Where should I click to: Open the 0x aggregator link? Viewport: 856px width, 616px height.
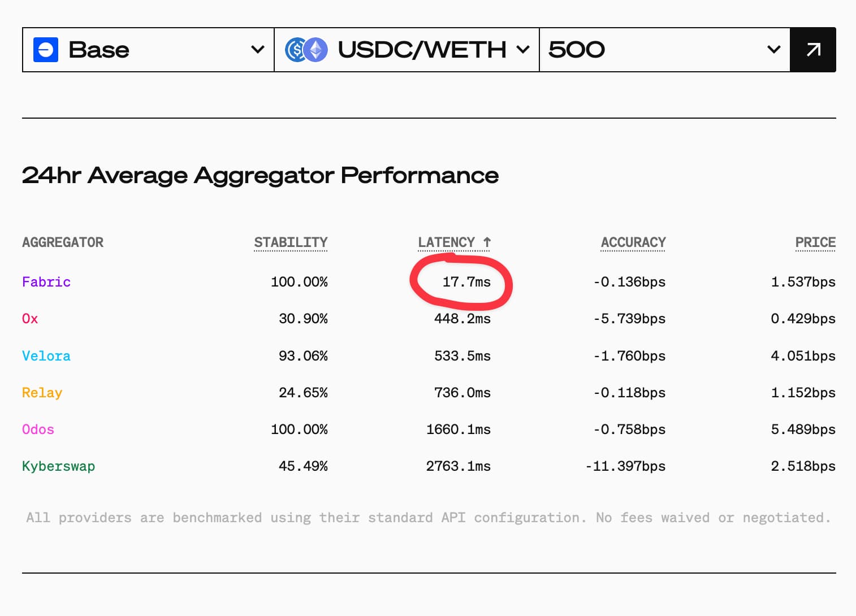point(30,319)
